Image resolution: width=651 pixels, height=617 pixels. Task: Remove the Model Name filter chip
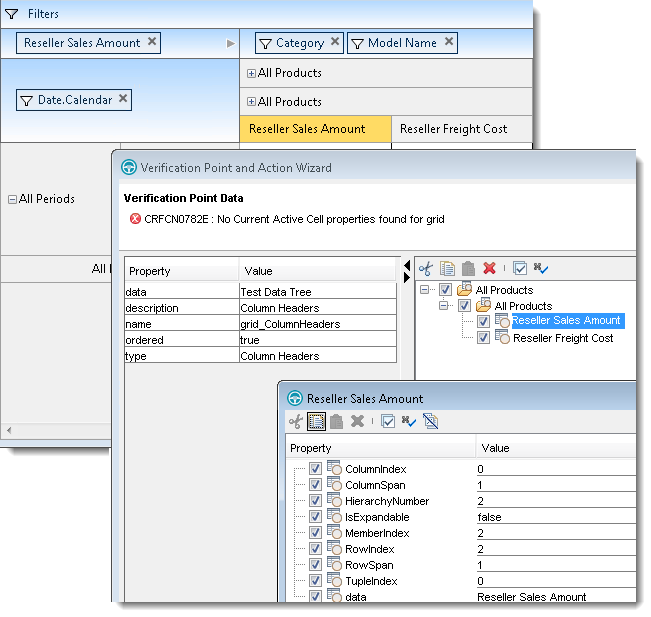tap(449, 42)
